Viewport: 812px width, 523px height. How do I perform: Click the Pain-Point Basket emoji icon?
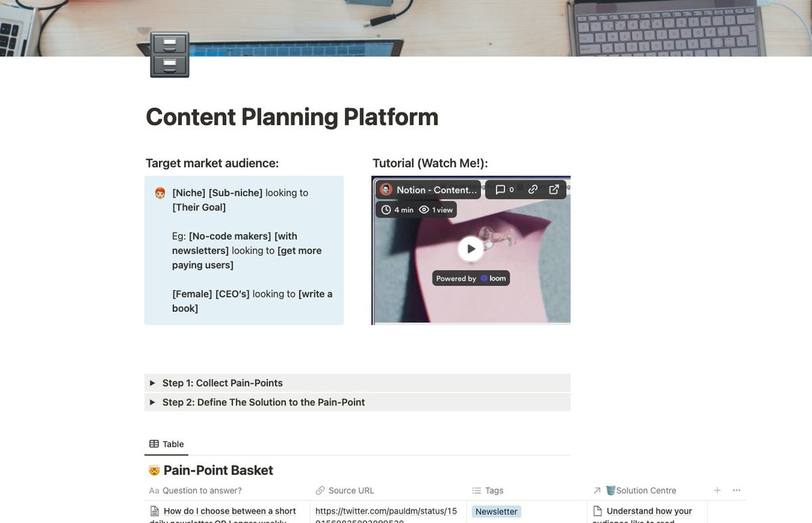(154, 470)
